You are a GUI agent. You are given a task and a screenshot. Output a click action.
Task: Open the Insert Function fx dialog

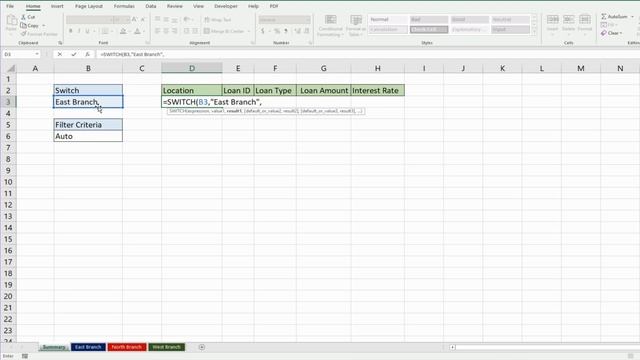click(x=87, y=54)
